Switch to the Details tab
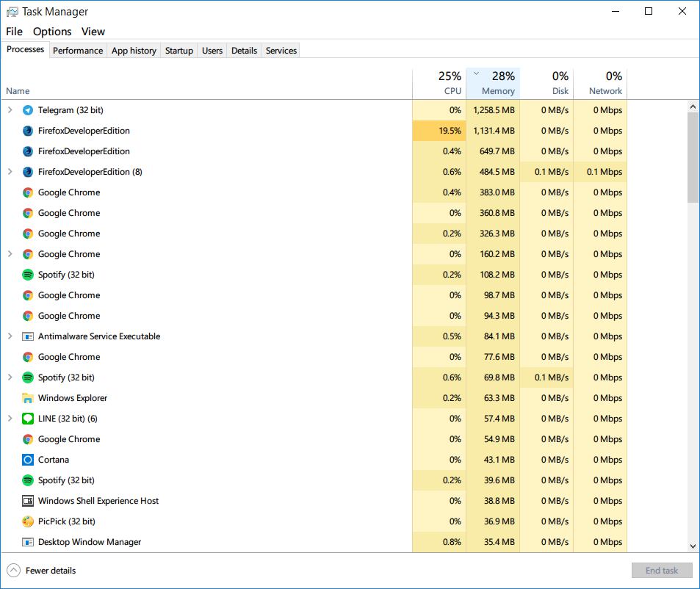 click(x=244, y=51)
